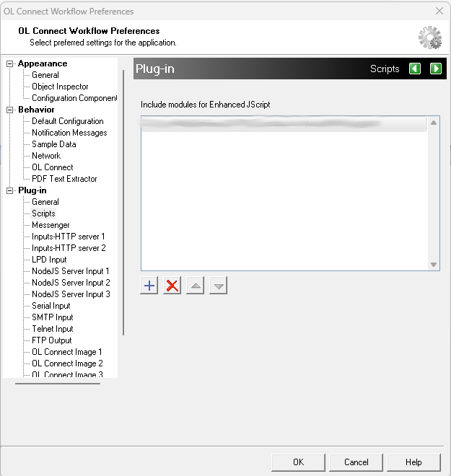Open Network preferences
The width and height of the screenshot is (451, 476).
(x=46, y=156)
